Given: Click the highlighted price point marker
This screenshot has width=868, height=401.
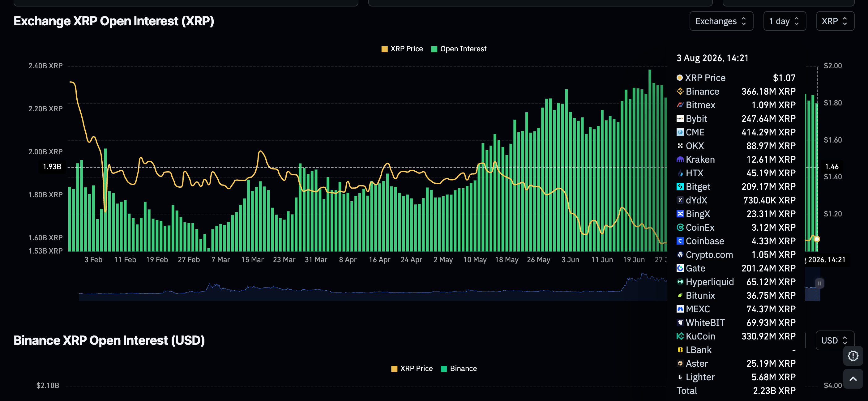Looking at the screenshot, I should (x=816, y=239).
